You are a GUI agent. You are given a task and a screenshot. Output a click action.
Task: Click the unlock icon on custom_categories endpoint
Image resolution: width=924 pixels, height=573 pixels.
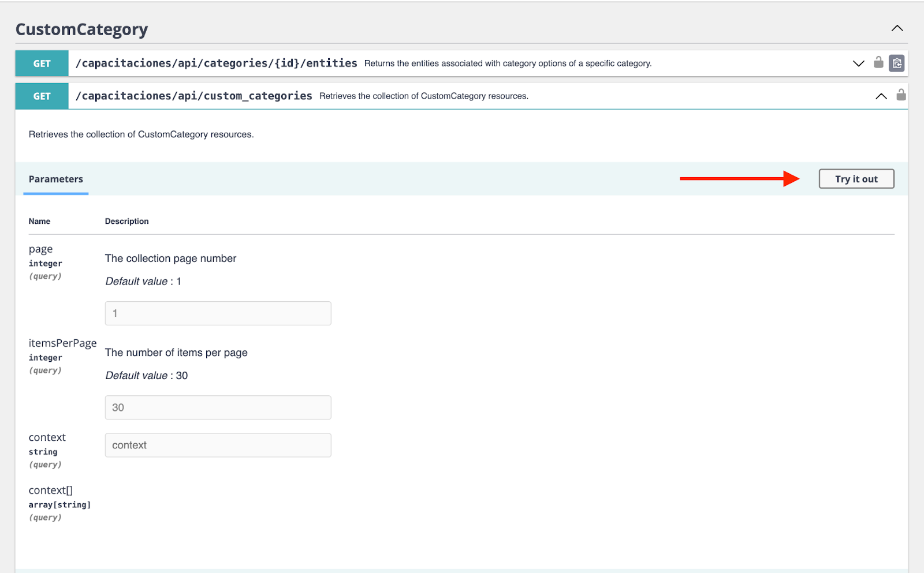901,95
